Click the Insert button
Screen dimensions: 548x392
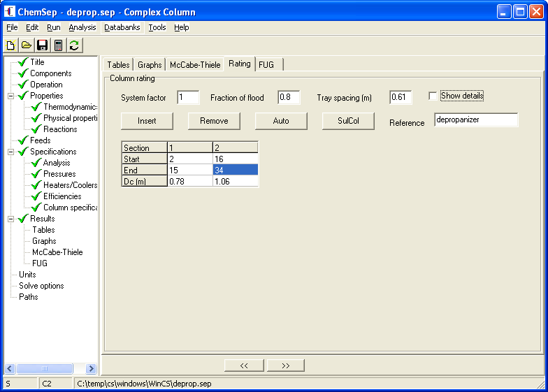[147, 121]
